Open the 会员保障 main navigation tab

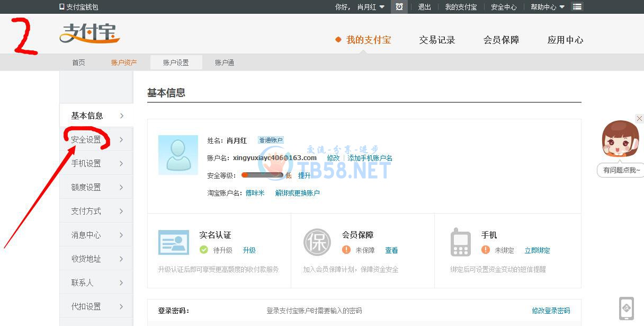pyautogui.click(x=501, y=40)
